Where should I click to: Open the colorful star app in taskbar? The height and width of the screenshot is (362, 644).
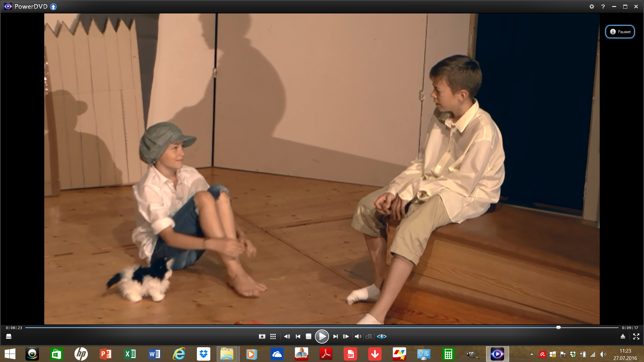[399, 354]
